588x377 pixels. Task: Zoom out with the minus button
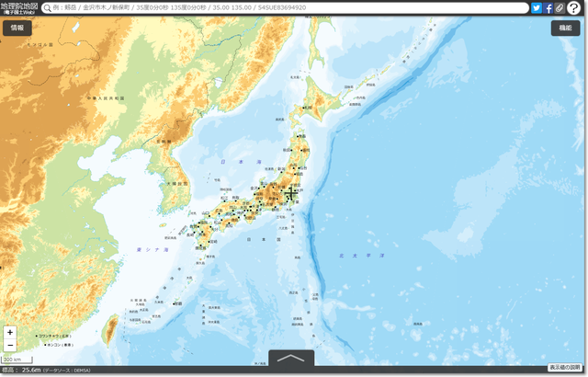coord(9,345)
